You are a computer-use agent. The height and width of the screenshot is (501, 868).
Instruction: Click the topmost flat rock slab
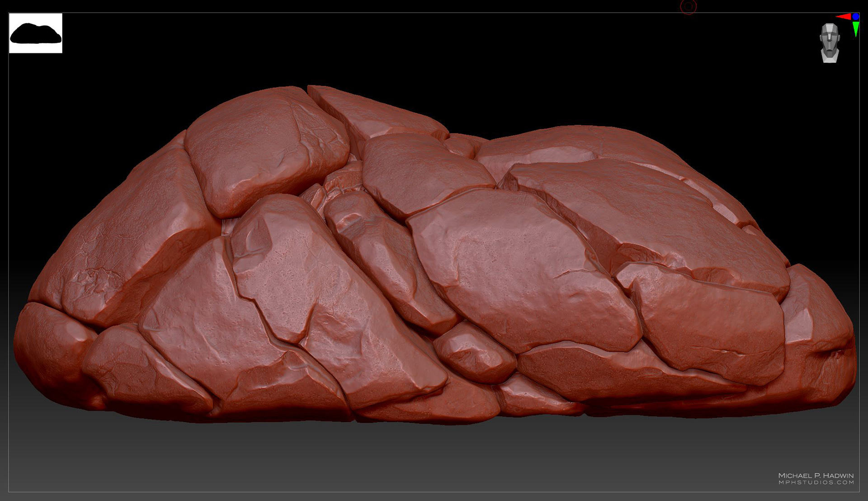pos(371,111)
